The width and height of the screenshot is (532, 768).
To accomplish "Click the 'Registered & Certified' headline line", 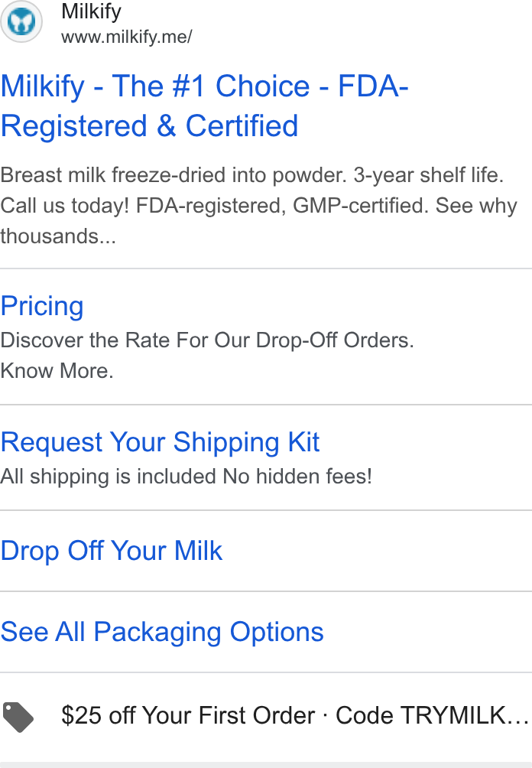I will coord(149,126).
